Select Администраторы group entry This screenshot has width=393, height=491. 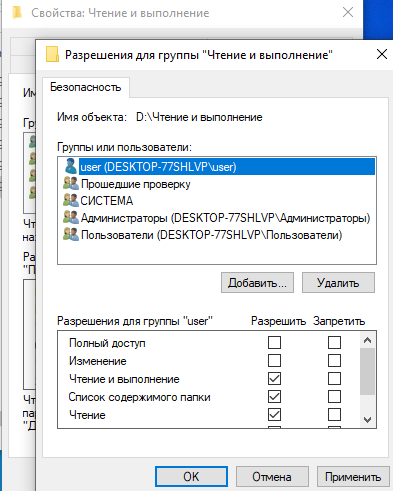[225, 218]
